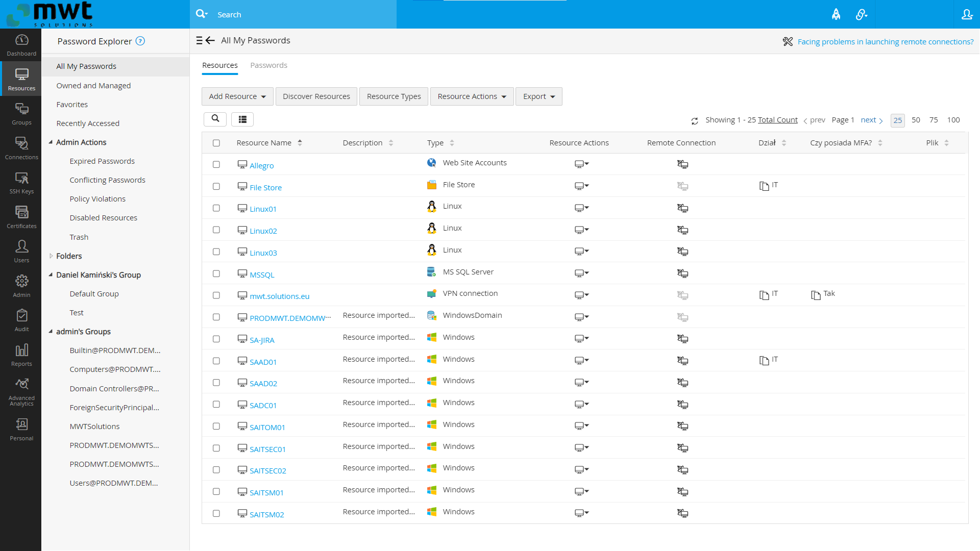Screen dimensions: 980x551
Task: Open the 'Facing problems in launching remote connections?' link
Action: coord(886,41)
